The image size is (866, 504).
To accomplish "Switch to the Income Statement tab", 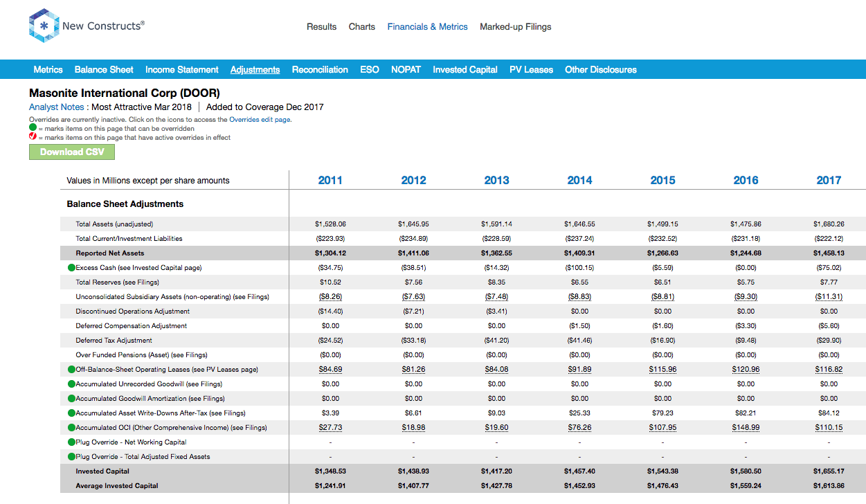I will coord(182,69).
